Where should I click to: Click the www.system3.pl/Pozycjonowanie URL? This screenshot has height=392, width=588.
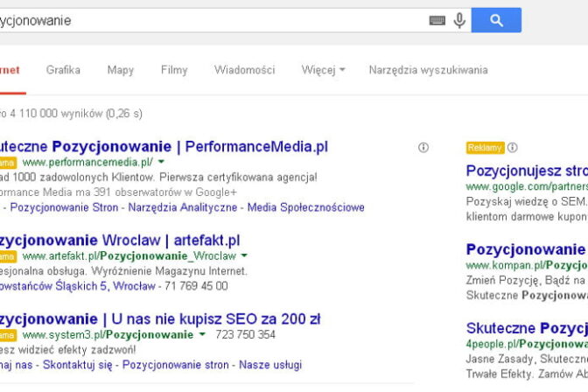[108, 334]
